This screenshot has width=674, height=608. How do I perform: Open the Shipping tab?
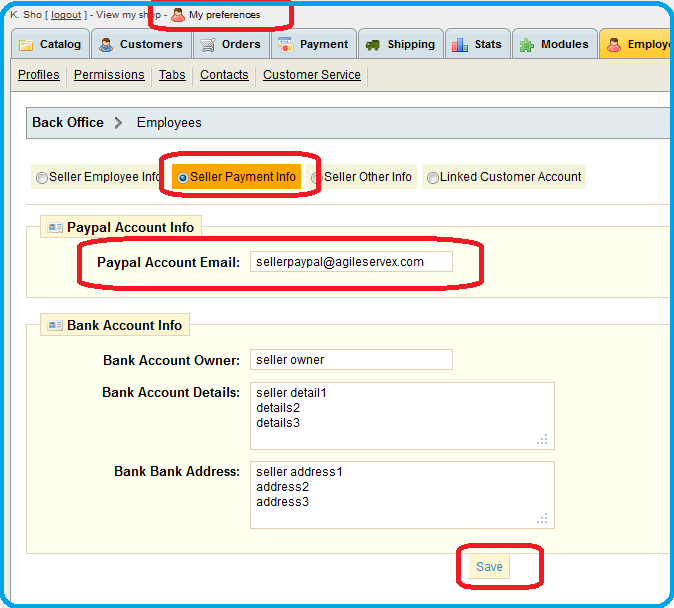pyautogui.click(x=401, y=44)
